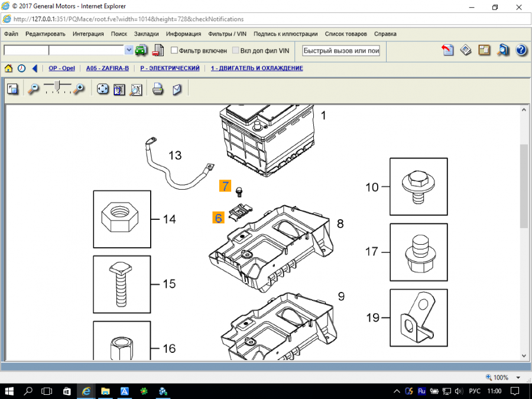The height and width of the screenshot is (399, 532).
Task: Open the 'Закладки' menu
Action: pyautogui.click(x=146, y=34)
